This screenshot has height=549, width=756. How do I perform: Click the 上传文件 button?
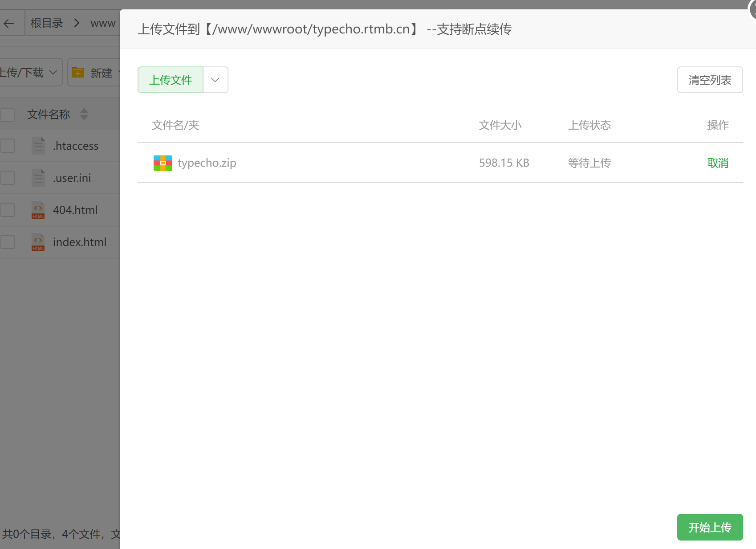[171, 80]
